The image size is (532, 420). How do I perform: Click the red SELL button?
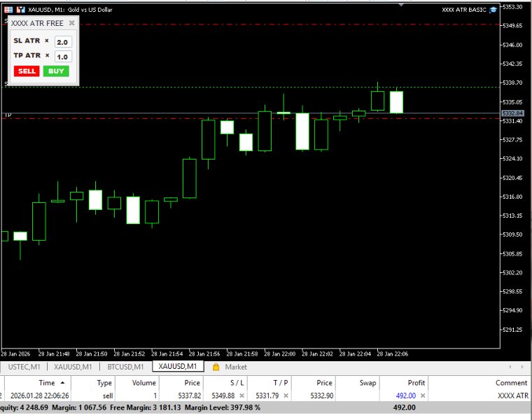[27, 71]
